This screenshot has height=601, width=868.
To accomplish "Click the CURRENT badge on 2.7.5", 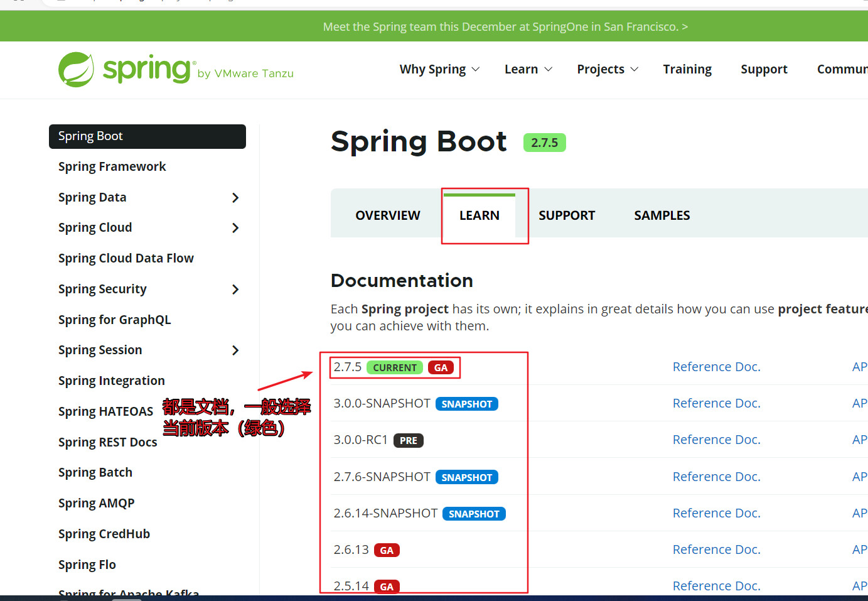I will pyautogui.click(x=395, y=367).
